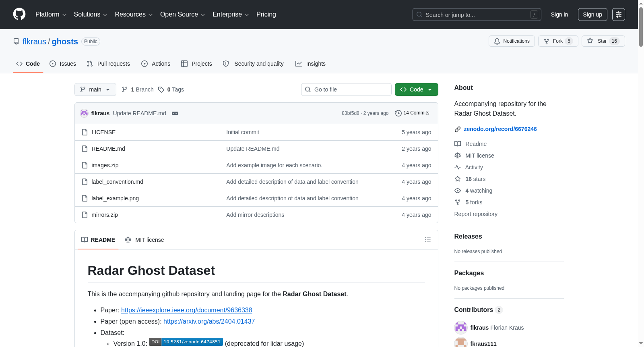The image size is (644, 347).
Task: Open the label_convention.md file
Action: tap(118, 182)
